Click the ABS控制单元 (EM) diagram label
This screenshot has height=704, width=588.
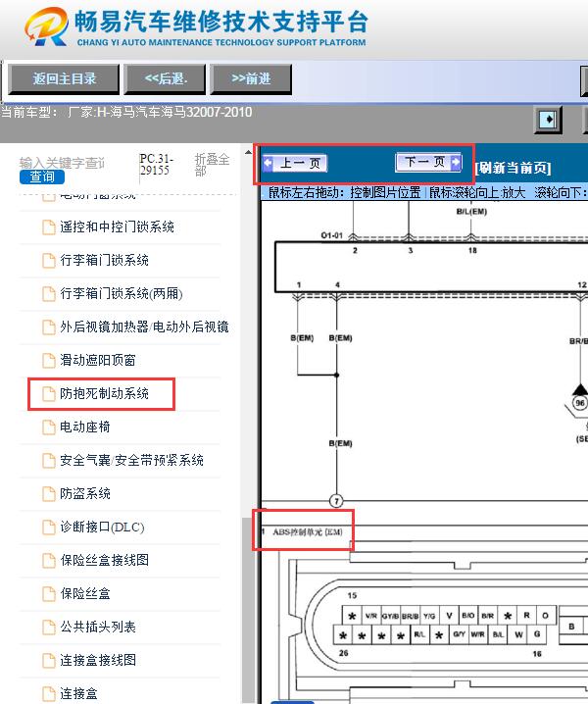[x=308, y=532]
